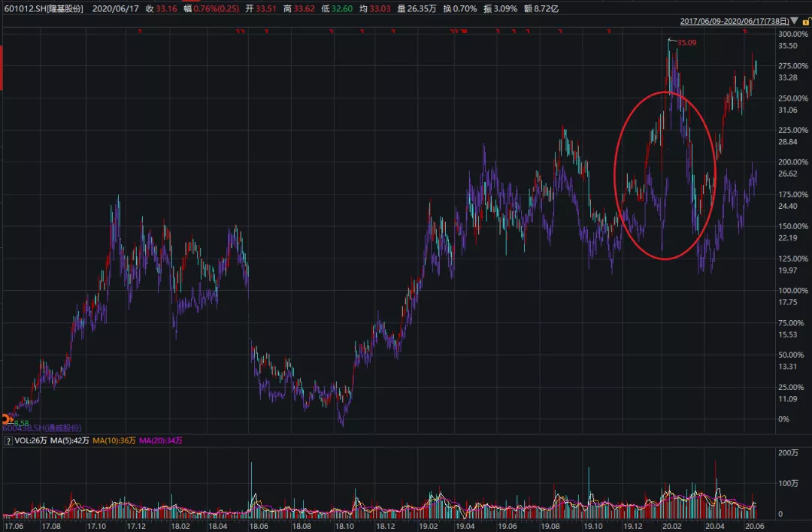Click the 35.09 peak price annotation

(686, 43)
